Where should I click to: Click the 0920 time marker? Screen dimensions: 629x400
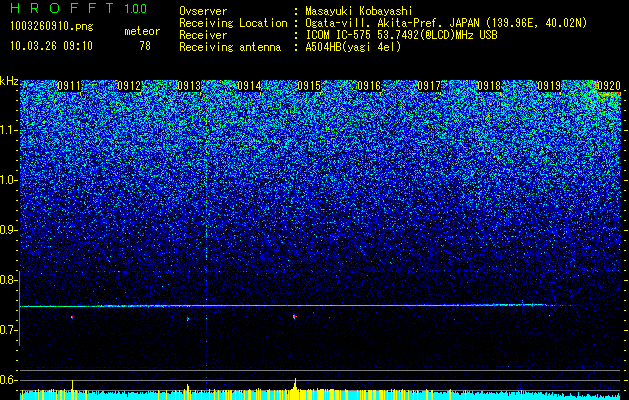point(609,86)
